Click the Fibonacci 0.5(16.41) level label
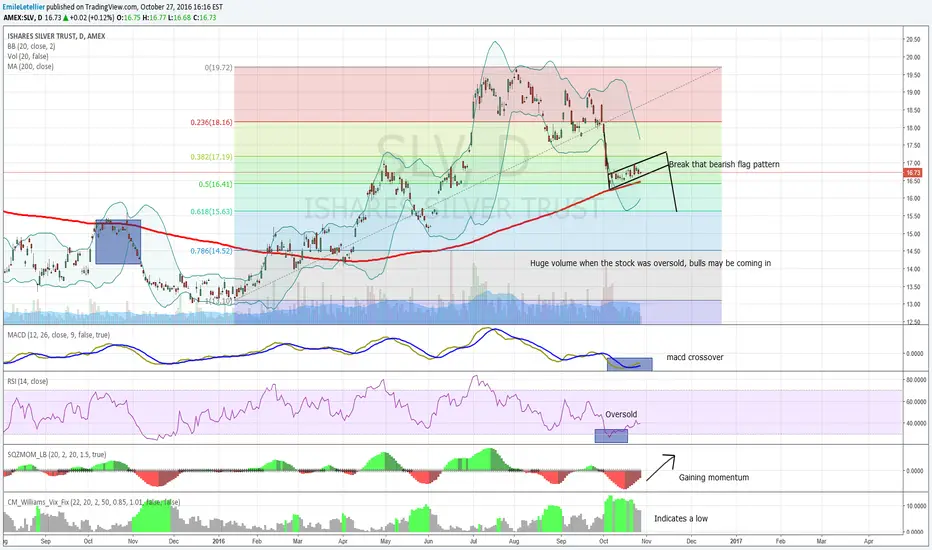This screenshot has height=550, width=932. coord(215,184)
